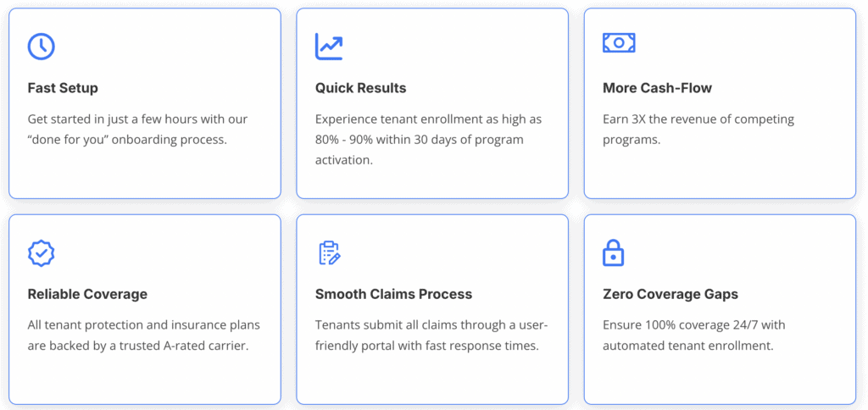Open the Smooth Claims Process heading
Screen dimensions: 868x410
393,295
